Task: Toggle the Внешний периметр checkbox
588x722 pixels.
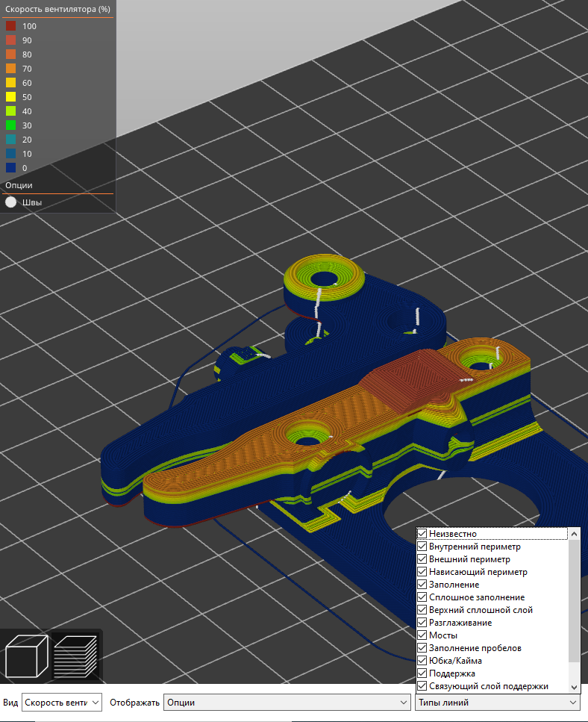Action: 422,559
